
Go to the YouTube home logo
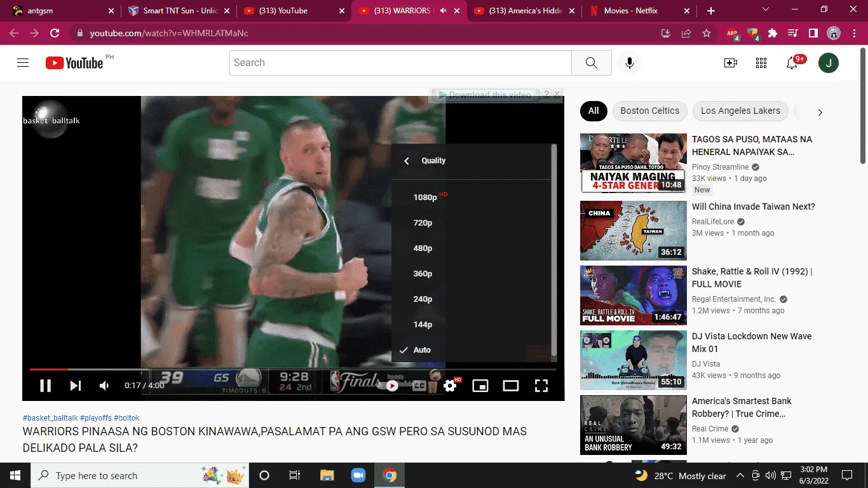coord(74,63)
